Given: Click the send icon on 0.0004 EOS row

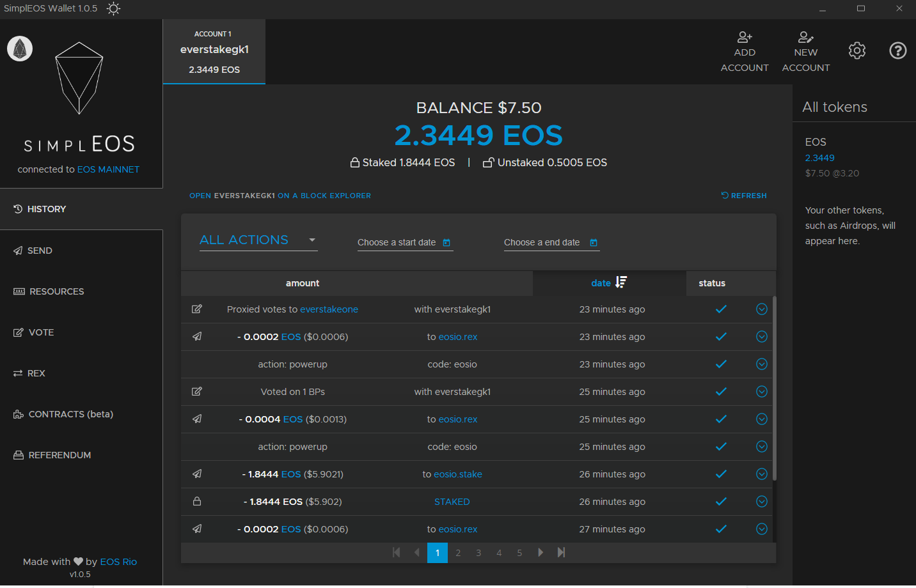Looking at the screenshot, I should tap(197, 419).
